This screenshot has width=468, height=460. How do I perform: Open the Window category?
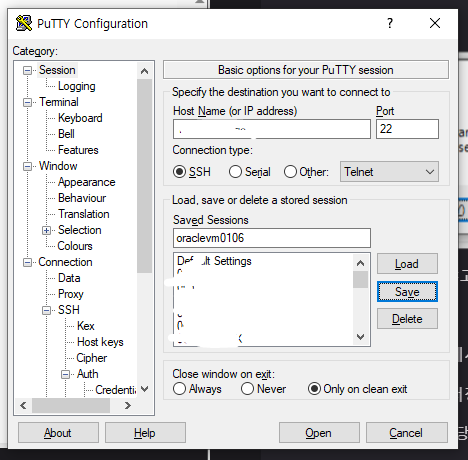[x=58, y=166]
